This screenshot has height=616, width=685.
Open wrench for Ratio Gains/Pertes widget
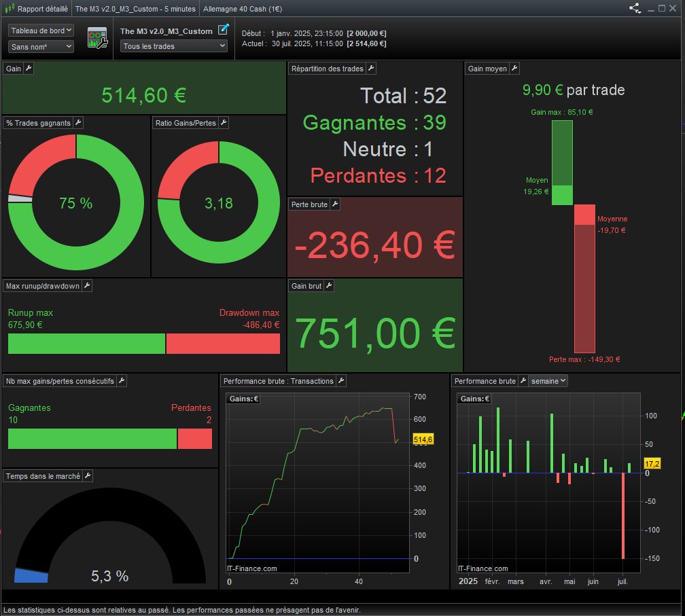pyautogui.click(x=224, y=123)
